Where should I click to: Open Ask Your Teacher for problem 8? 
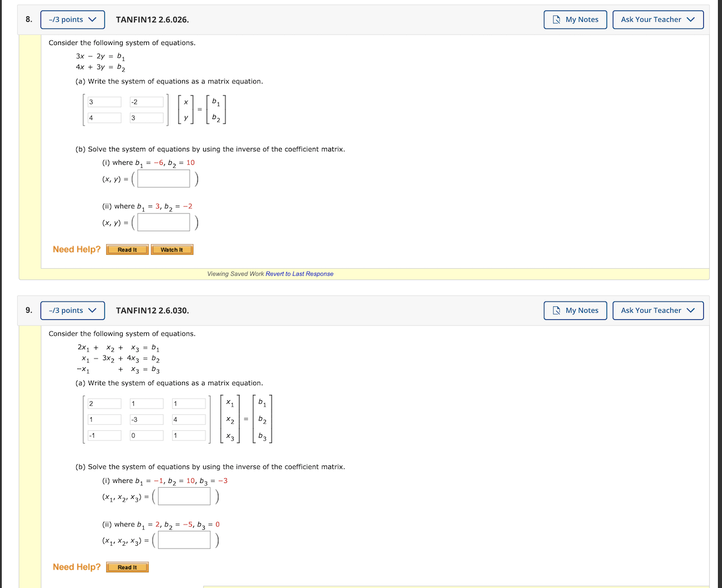click(657, 19)
